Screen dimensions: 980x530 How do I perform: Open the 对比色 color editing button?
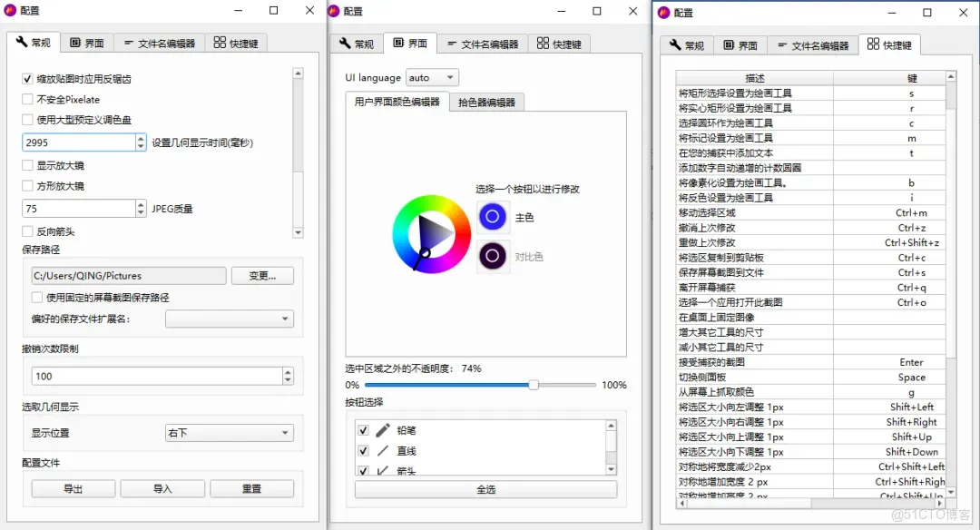coord(492,256)
